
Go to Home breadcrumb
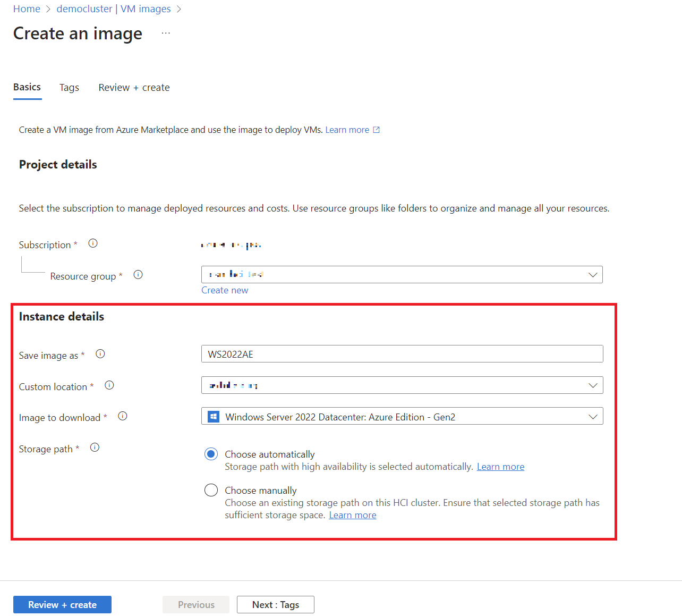pyautogui.click(x=27, y=9)
